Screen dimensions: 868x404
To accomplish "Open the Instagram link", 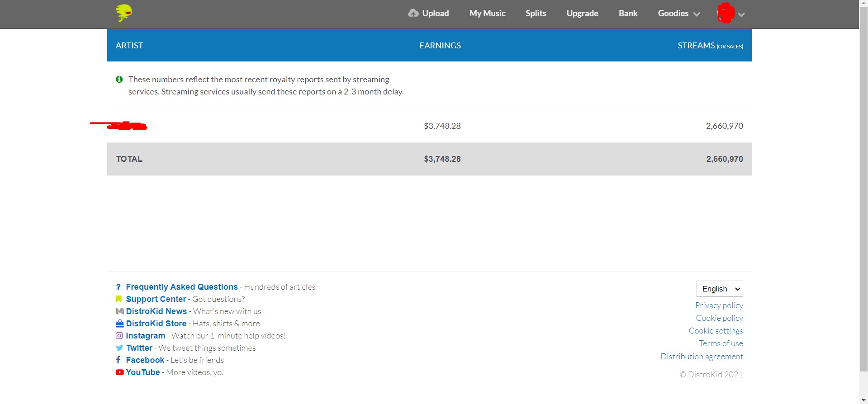I will click(x=145, y=336).
